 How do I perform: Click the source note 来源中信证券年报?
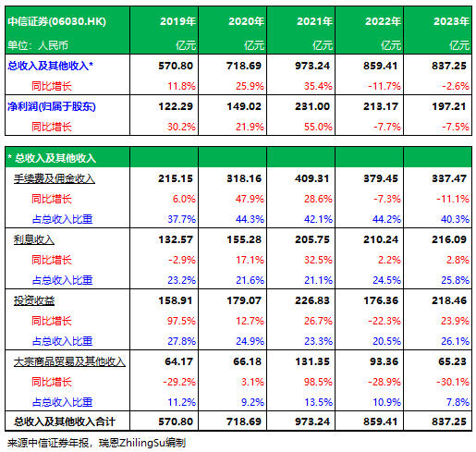tap(48, 443)
